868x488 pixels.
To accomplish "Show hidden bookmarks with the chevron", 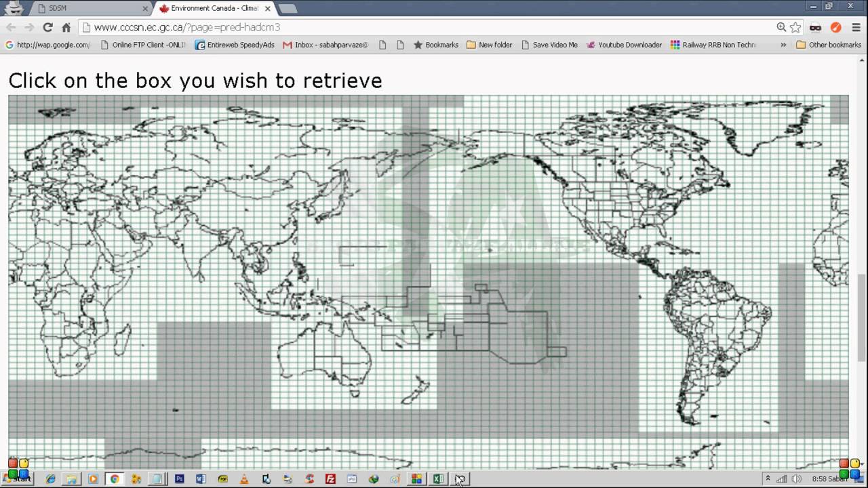I will click(x=783, y=45).
